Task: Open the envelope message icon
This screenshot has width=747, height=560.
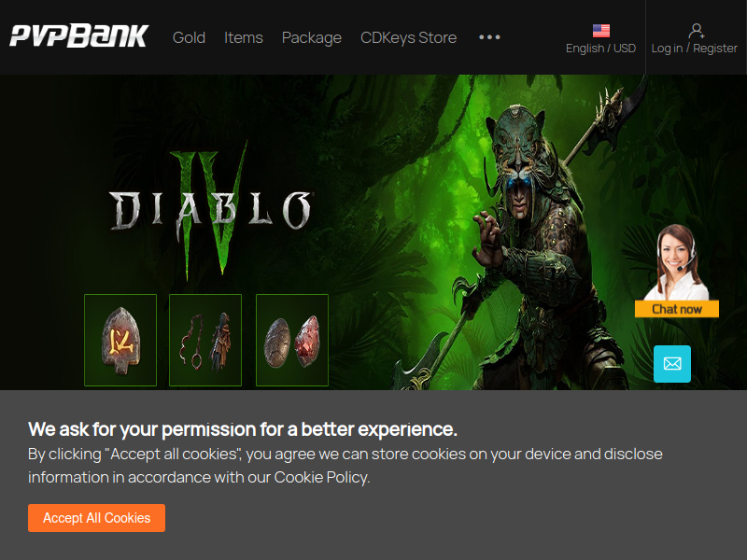Action: [x=672, y=364]
